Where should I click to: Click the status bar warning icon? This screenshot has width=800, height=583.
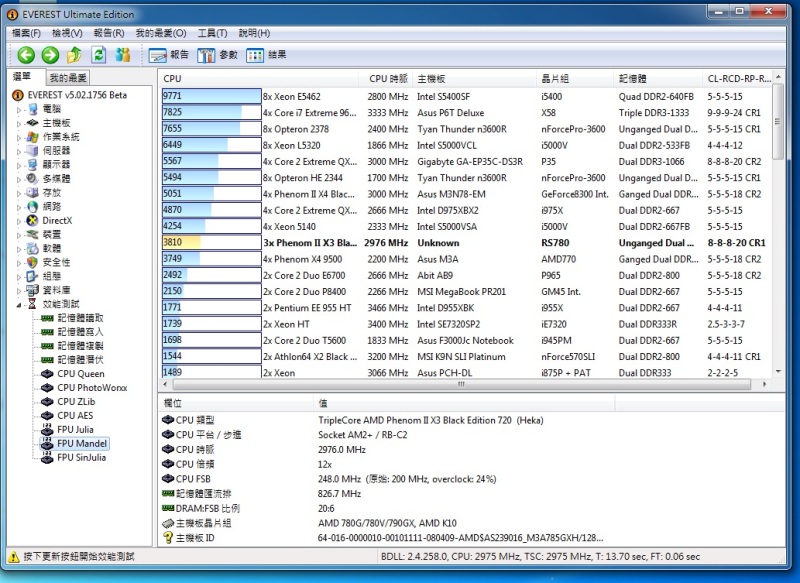click(14, 556)
